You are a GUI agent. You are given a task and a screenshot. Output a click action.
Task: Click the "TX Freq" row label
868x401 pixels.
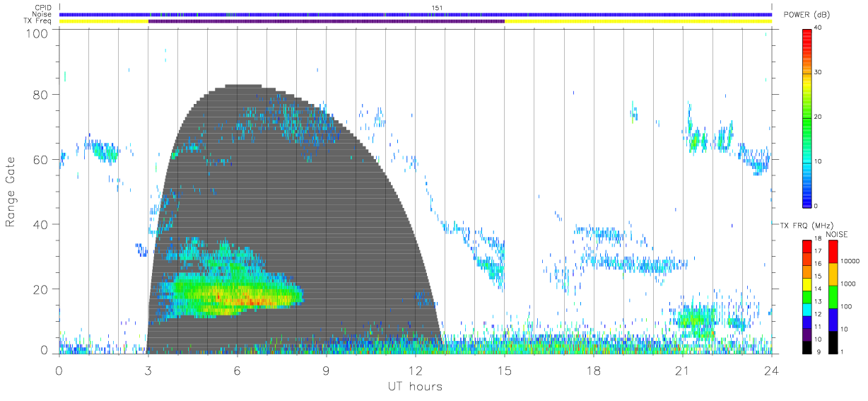point(39,21)
